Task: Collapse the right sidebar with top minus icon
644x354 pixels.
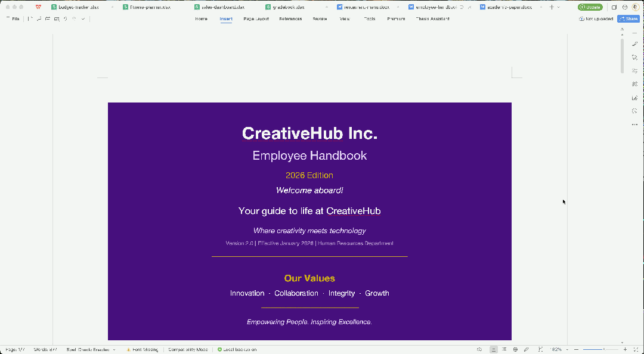Action: click(x=634, y=32)
